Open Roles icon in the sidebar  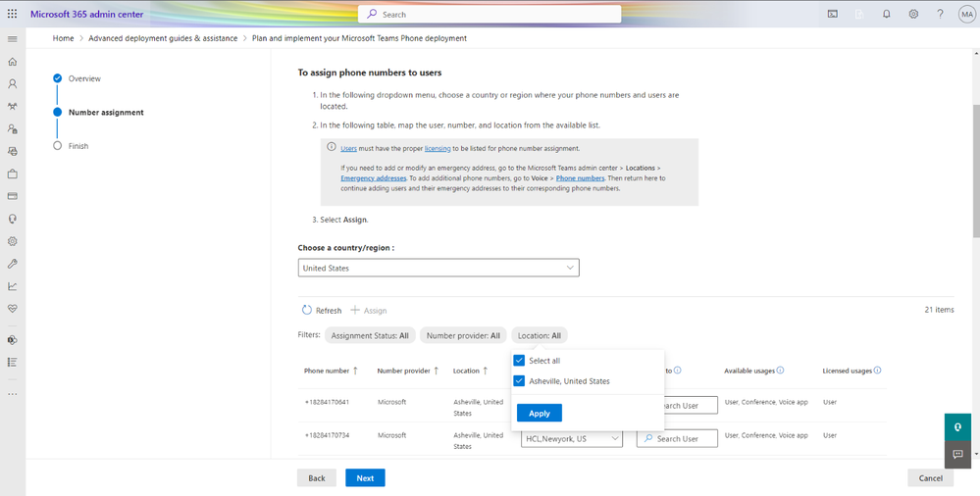click(12, 128)
